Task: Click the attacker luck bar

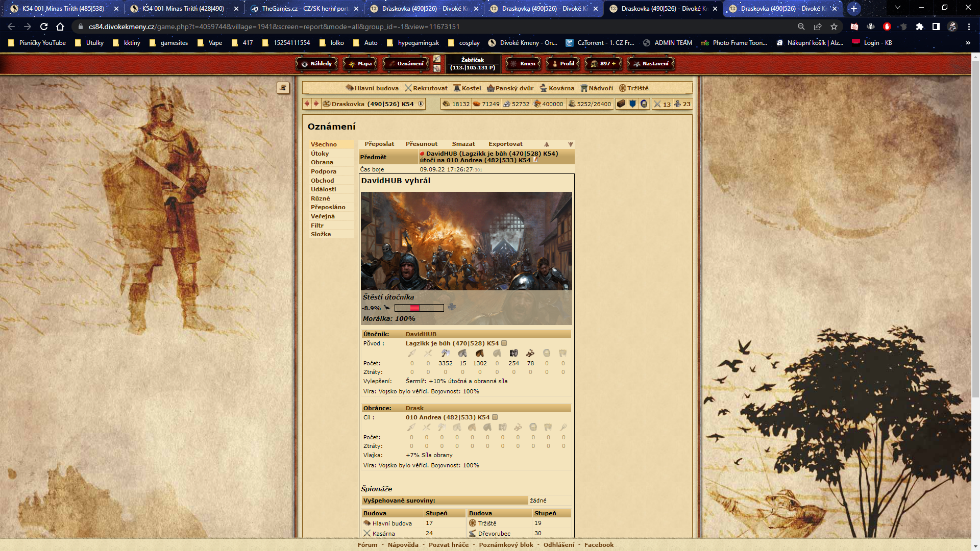Action: point(419,308)
